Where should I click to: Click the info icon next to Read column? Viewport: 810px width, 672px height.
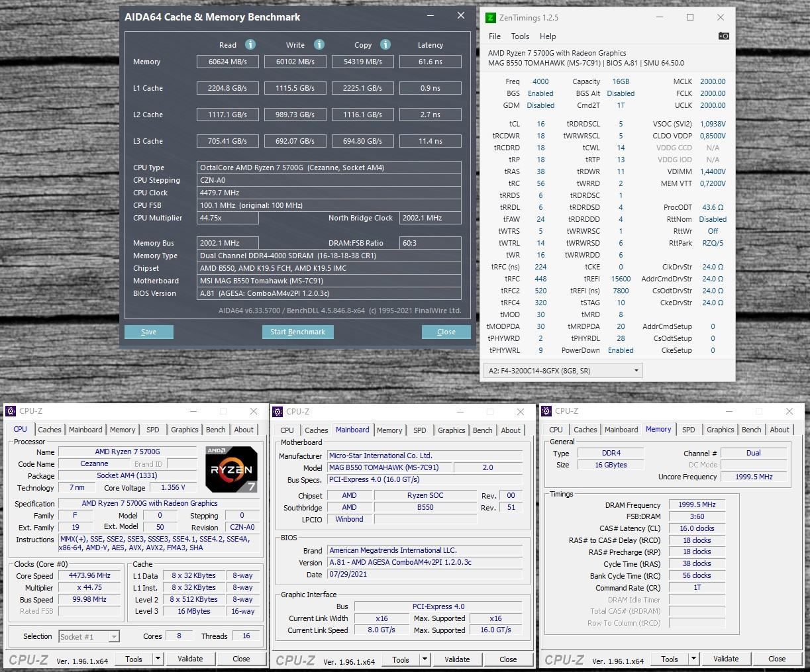(x=250, y=44)
